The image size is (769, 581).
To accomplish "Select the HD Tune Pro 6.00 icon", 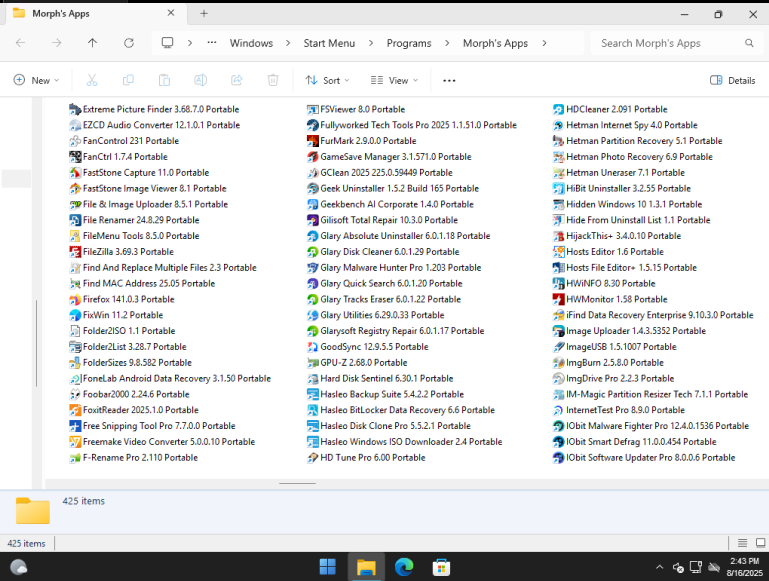I will click(x=312, y=458).
